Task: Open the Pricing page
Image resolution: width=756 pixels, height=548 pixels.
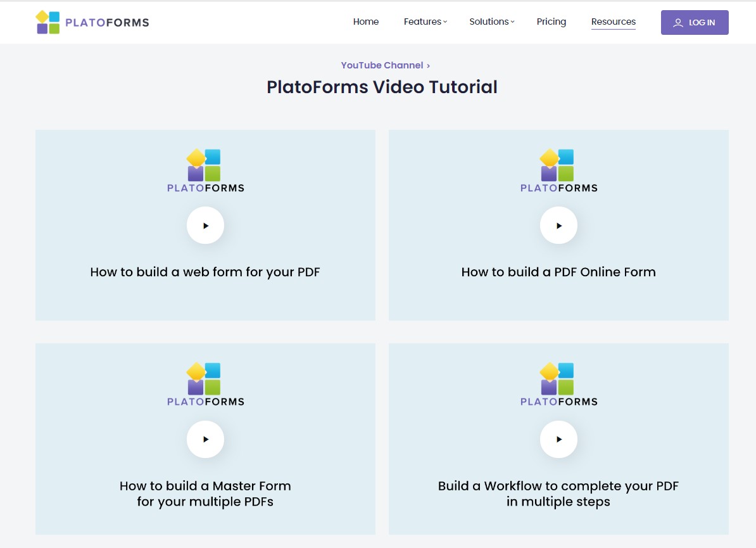Action: (x=551, y=22)
